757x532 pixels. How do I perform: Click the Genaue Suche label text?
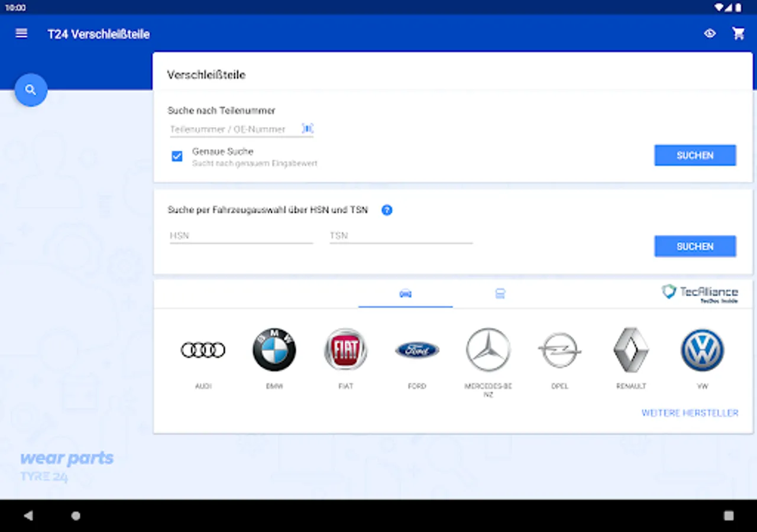222,151
